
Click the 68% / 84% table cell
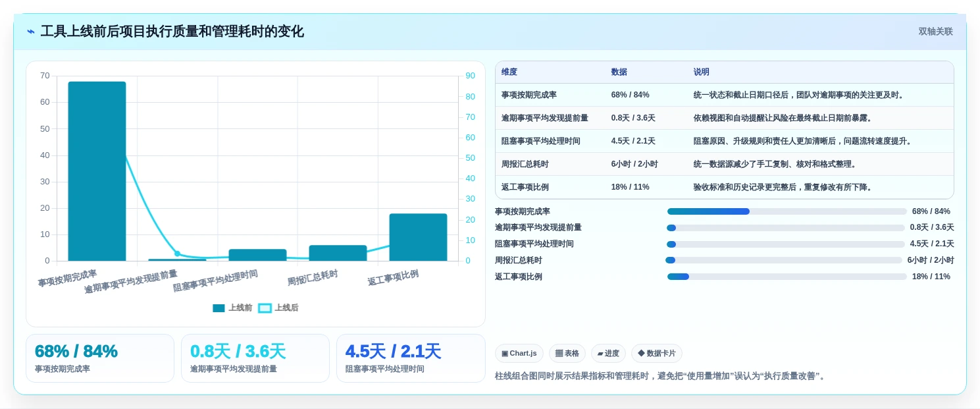631,95
